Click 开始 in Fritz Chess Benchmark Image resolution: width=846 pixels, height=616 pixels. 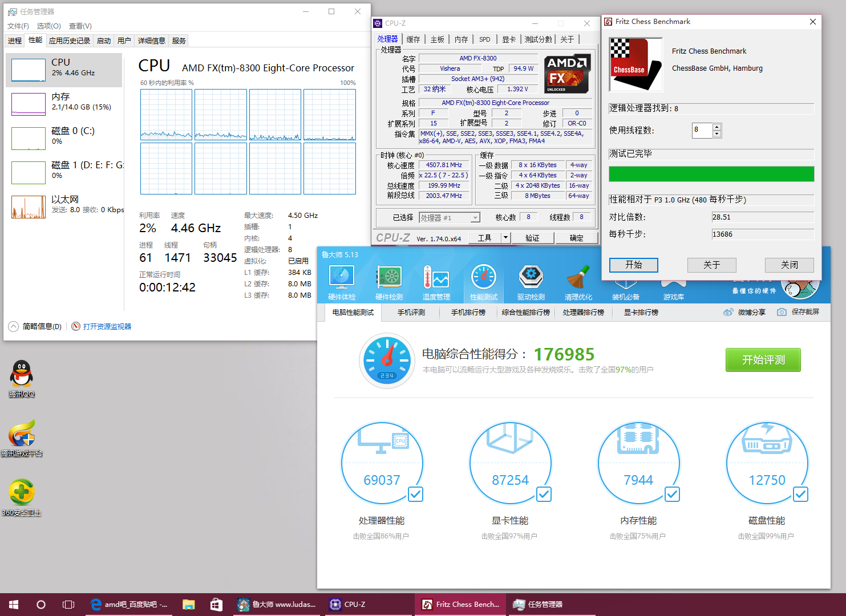coord(634,265)
